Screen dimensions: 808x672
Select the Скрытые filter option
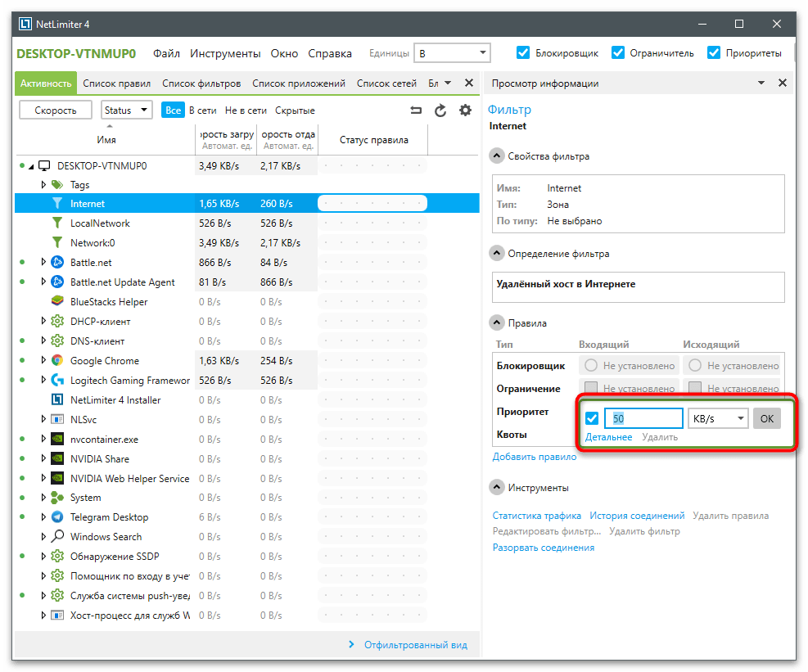point(295,110)
